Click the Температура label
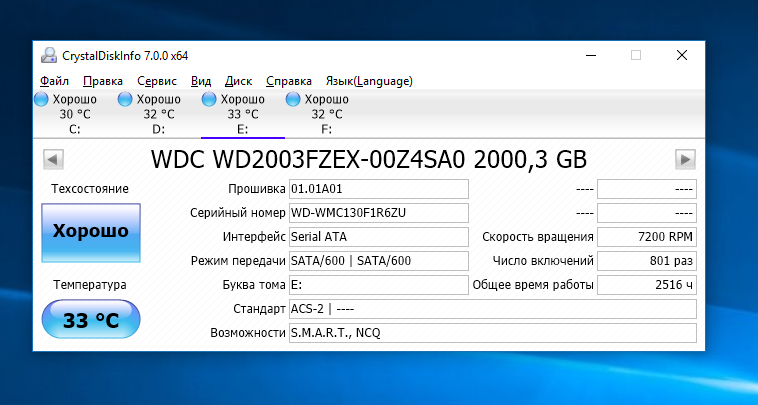Image resolution: width=758 pixels, height=405 pixels. tap(90, 285)
